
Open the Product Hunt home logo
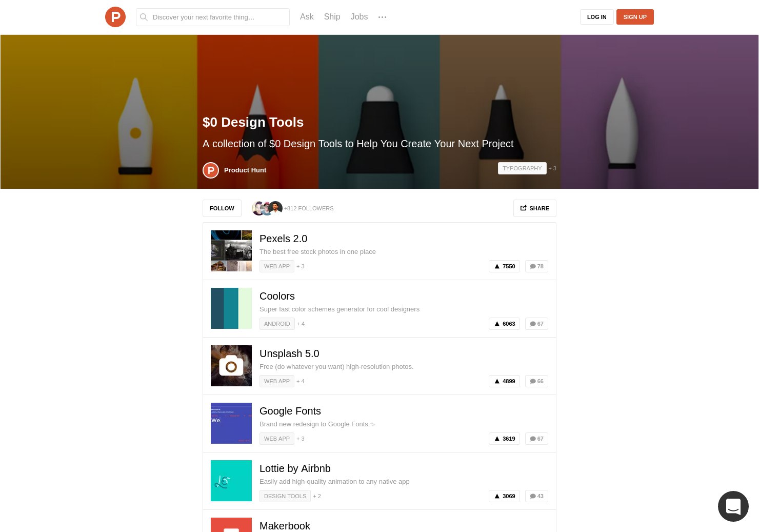coord(115,17)
